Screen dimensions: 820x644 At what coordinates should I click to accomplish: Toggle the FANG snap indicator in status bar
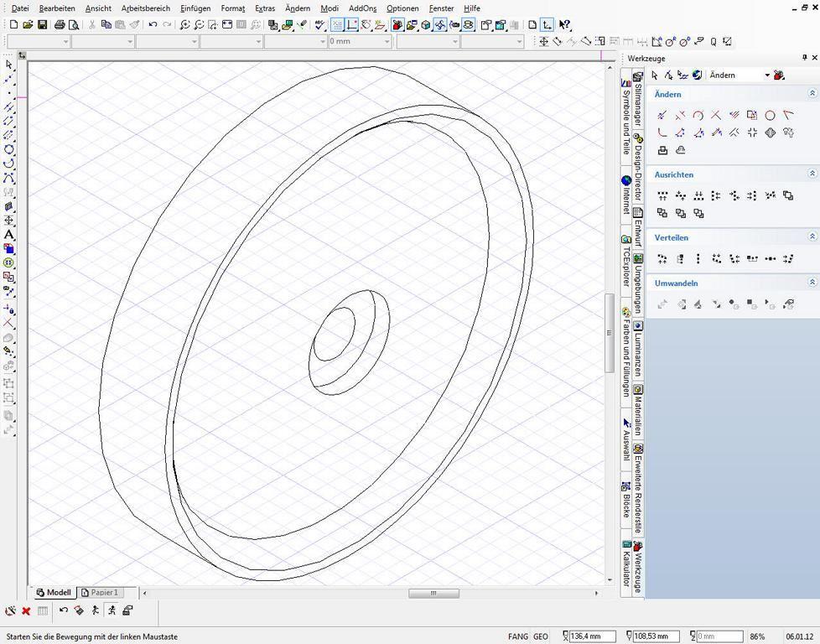click(x=517, y=636)
